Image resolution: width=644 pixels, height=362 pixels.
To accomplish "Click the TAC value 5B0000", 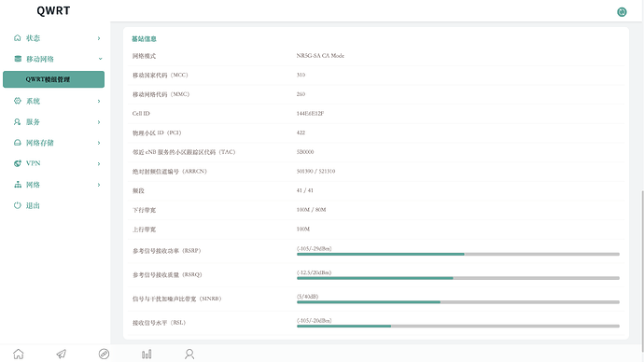I will [x=305, y=152].
